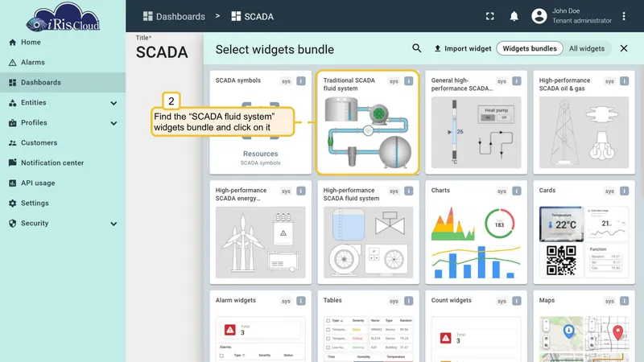Open John Doe user avatar

pyautogui.click(x=539, y=16)
